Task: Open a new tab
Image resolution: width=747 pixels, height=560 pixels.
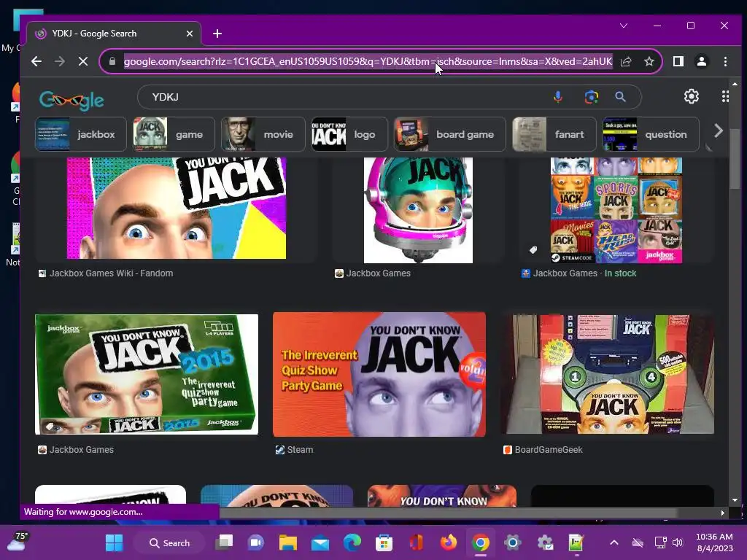Action: pos(217,34)
